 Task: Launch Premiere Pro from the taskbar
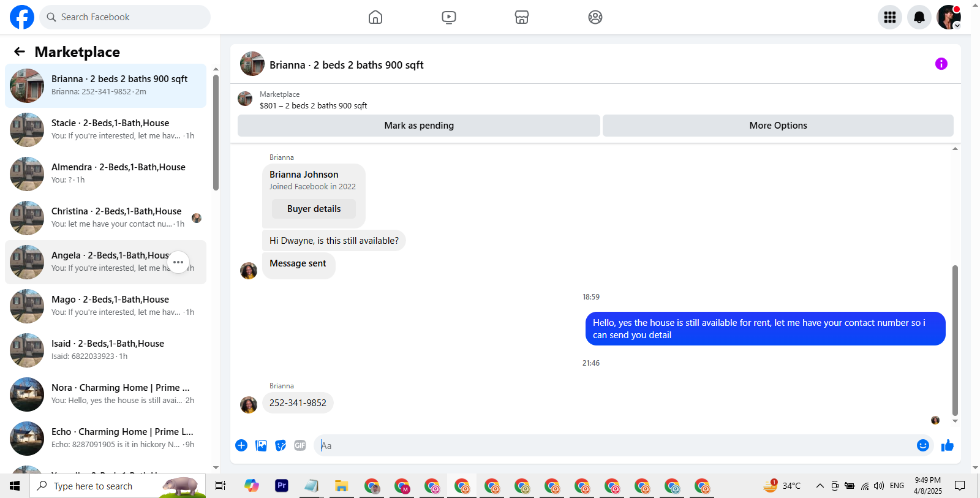(282, 486)
